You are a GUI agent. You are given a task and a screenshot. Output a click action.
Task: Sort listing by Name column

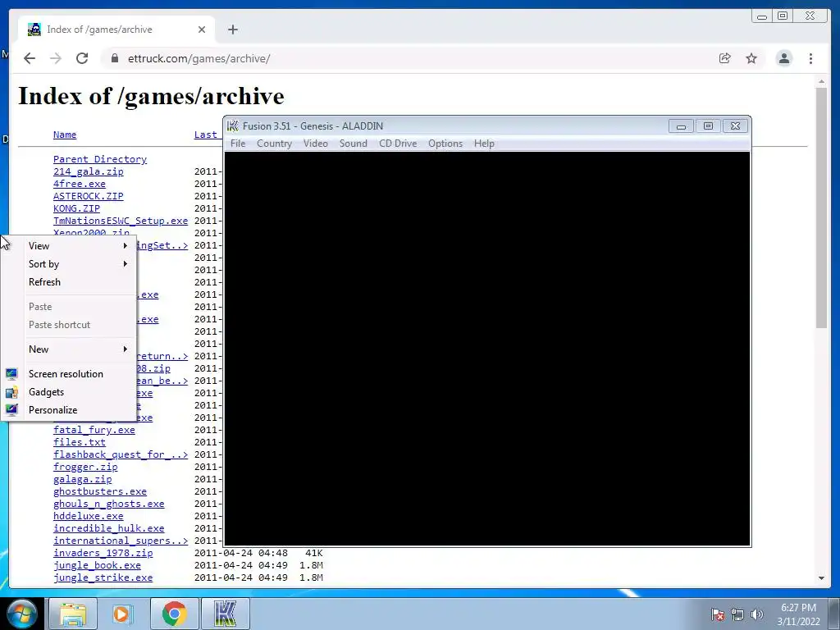(65, 135)
